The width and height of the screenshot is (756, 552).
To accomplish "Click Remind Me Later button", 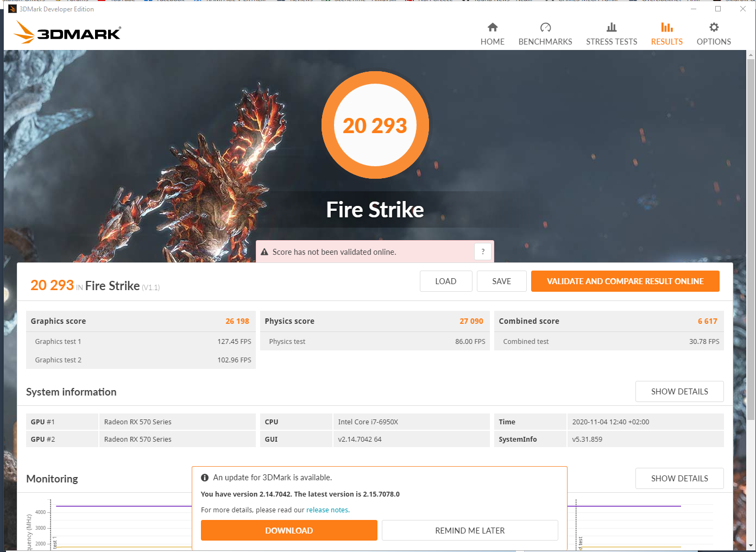I will [470, 530].
